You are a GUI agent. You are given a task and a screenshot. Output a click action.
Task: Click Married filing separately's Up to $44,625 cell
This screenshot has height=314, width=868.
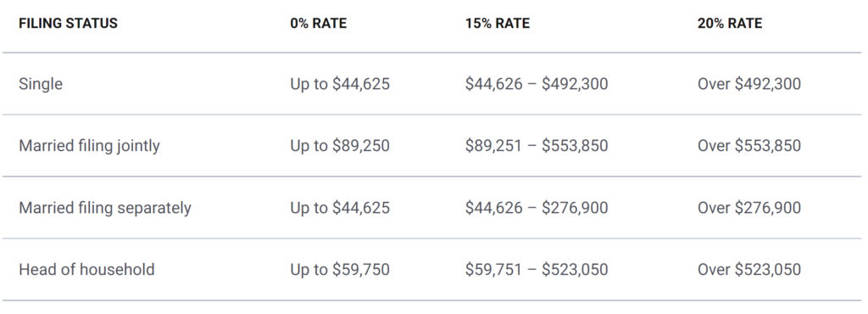pos(340,208)
